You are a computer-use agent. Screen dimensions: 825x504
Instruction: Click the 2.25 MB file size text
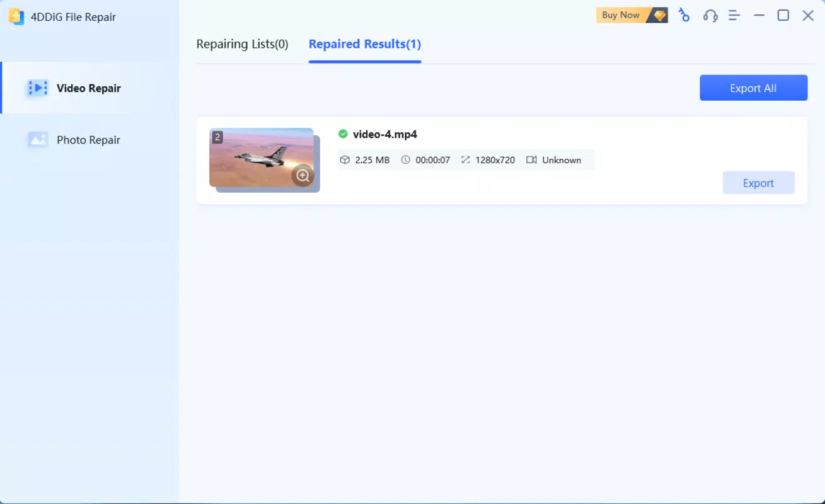pyautogui.click(x=372, y=160)
